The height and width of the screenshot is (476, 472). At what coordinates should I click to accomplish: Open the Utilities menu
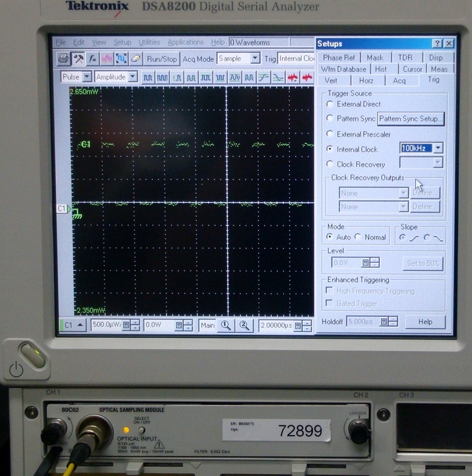(x=149, y=42)
